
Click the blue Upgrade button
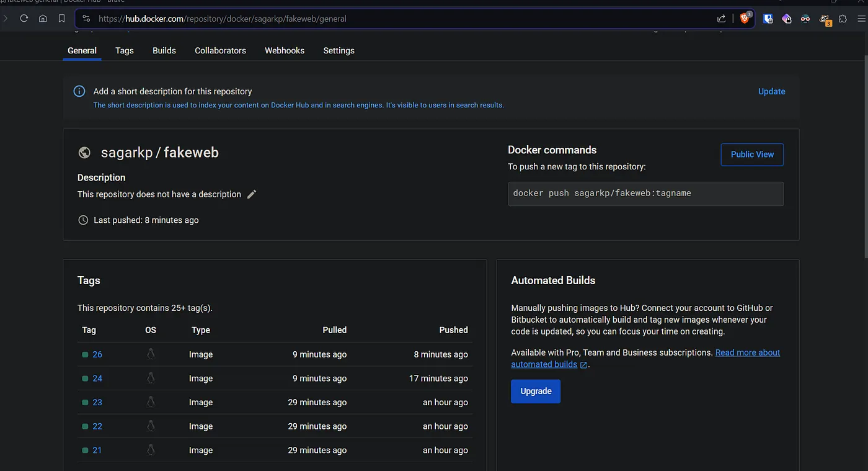click(x=536, y=392)
